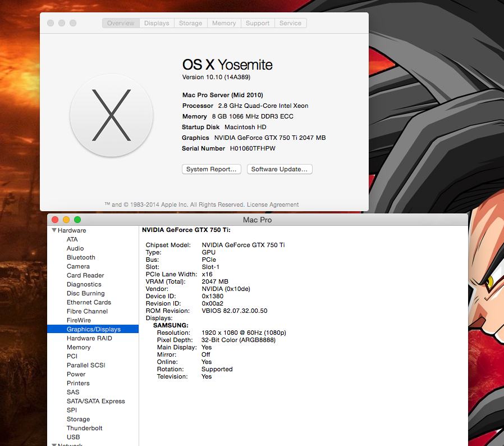Viewport: 504px width, 446px height.
Task: Click the serial number H01060TFHPW
Action: (x=253, y=148)
